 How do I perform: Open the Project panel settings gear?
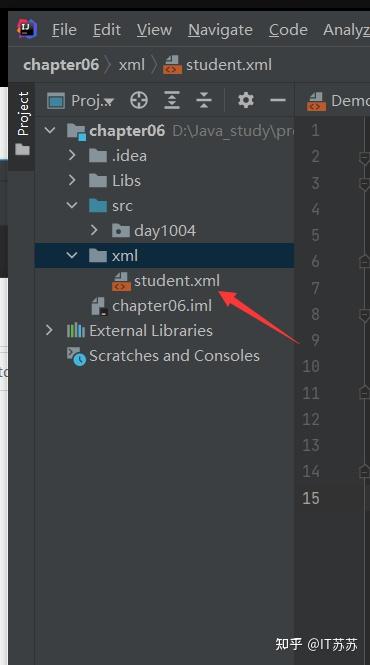pos(246,101)
